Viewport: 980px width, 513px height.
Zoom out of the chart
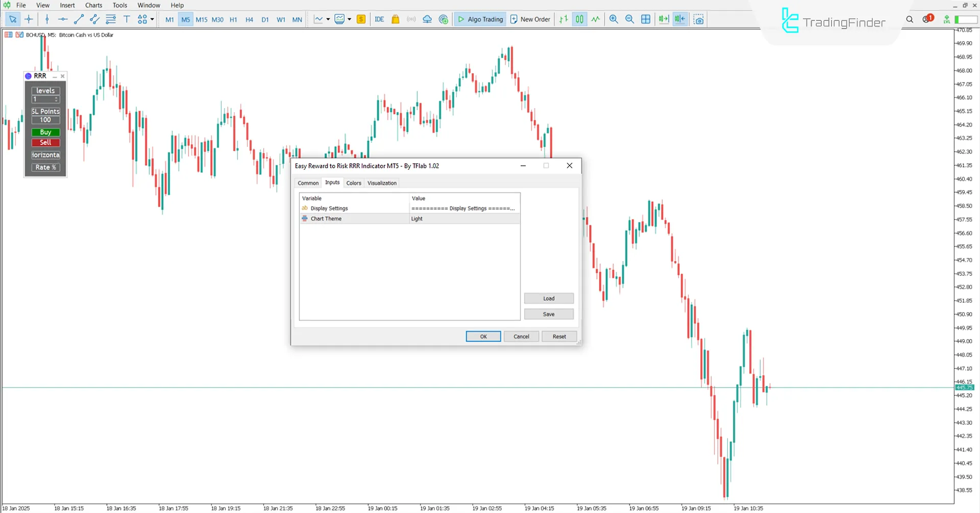pos(629,19)
